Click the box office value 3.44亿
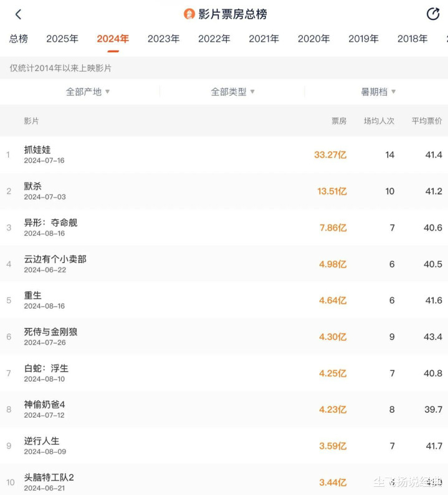 click(333, 483)
